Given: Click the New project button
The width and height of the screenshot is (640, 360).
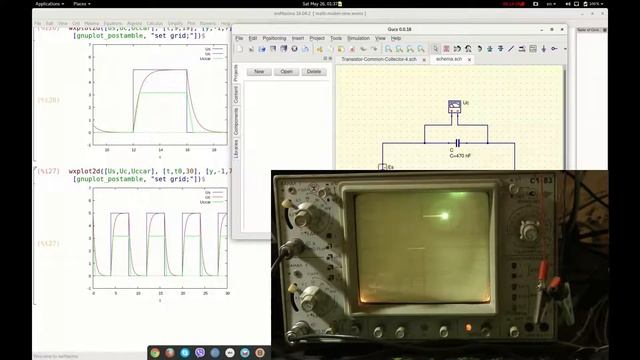Looking at the screenshot, I should click(259, 72).
